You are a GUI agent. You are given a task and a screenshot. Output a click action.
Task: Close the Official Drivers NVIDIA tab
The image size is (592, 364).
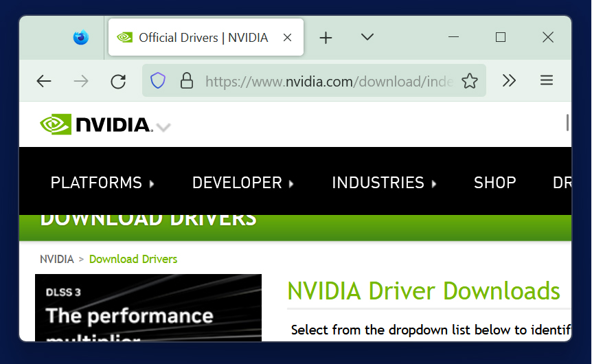click(x=287, y=37)
